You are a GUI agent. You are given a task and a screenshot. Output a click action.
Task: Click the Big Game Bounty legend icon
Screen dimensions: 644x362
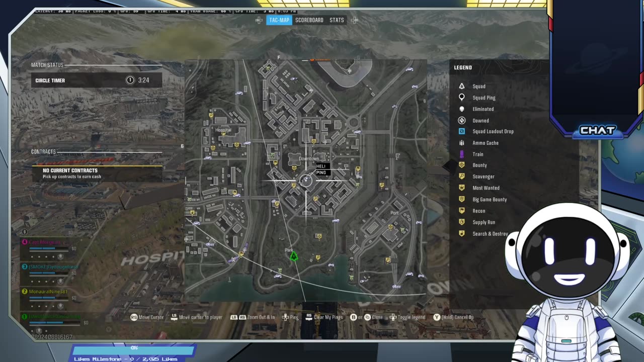[461, 200]
